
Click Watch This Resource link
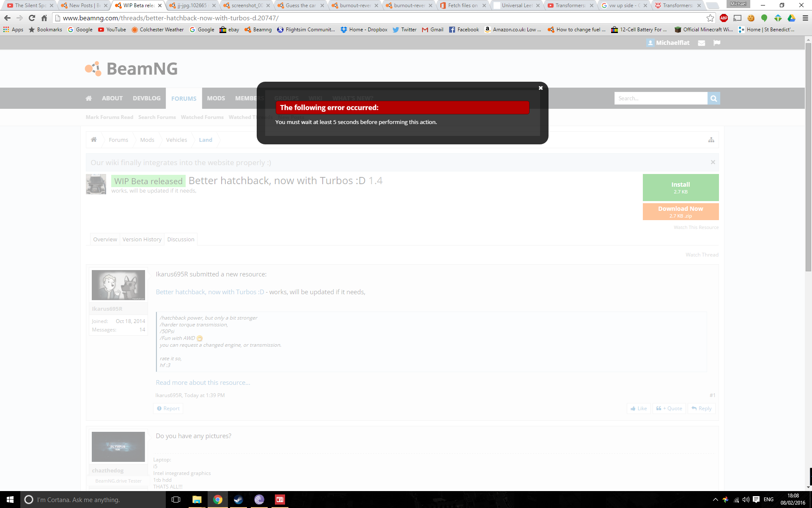tap(696, 227)
